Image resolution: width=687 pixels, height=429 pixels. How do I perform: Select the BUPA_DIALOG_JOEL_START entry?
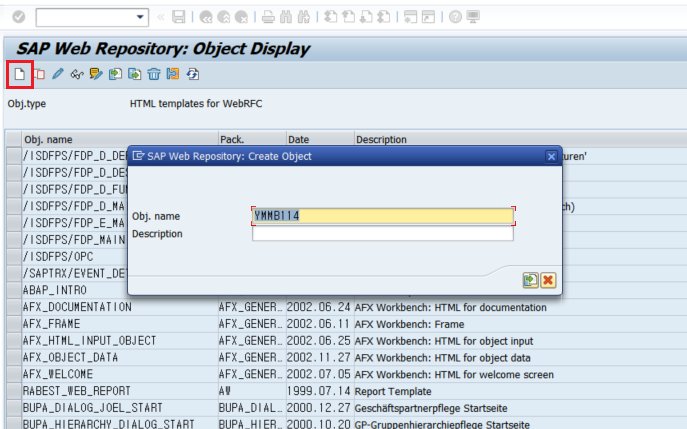[x=92, y=408]
